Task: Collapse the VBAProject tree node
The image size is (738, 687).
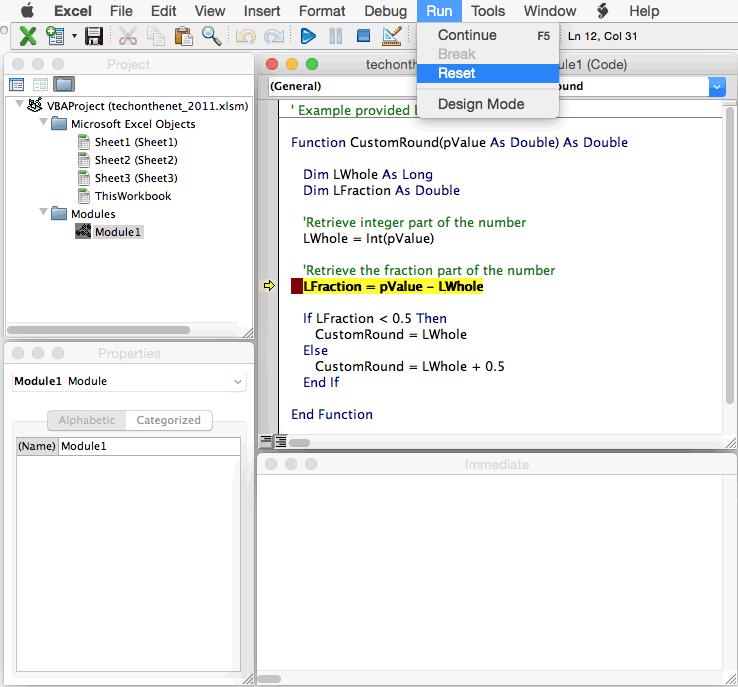Action: click(20, 105)
